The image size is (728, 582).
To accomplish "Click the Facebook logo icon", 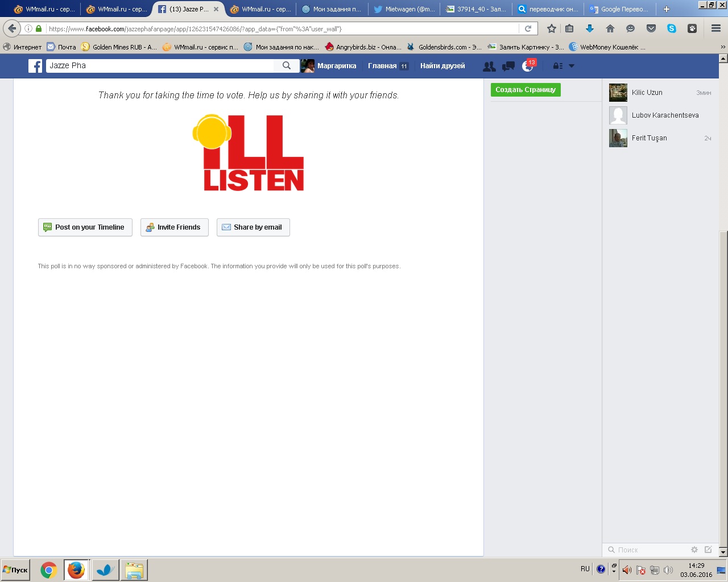I will [35, 66].
